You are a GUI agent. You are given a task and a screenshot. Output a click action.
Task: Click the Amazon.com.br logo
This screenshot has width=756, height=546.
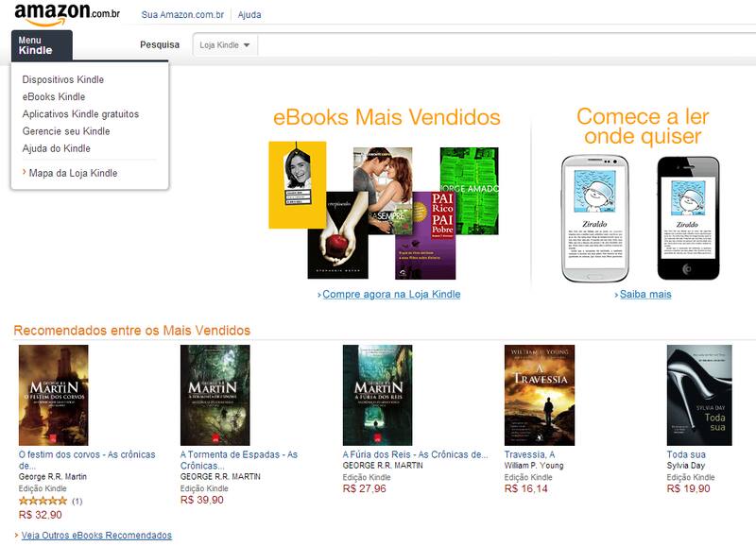point(67,14)
